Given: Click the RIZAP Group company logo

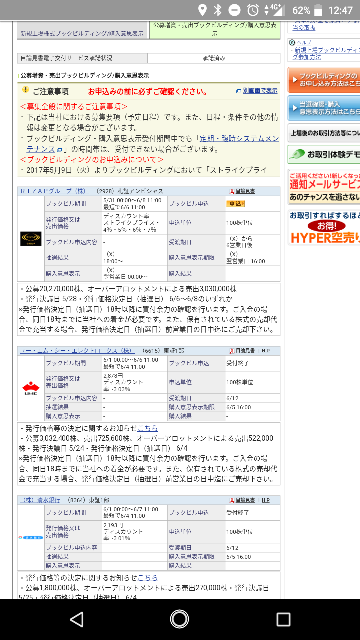Looking at the screenshot, I should tap(31, 239).
